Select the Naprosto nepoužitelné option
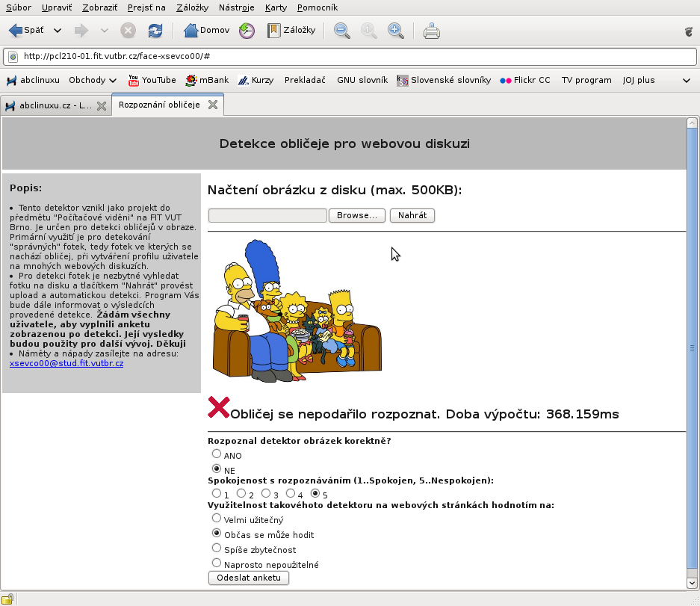This screenshot has width=700, height=606. point(217,563)
